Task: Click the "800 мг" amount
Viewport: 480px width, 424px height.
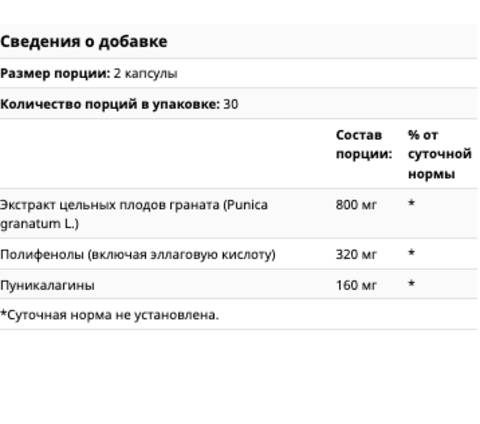Action: click(x=356, y=204)
